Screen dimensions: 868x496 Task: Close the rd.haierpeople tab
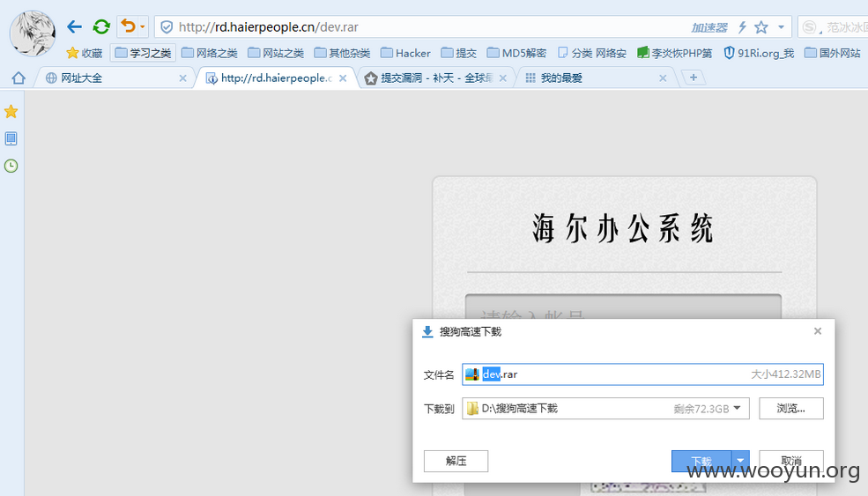click(x=343, y=78)
